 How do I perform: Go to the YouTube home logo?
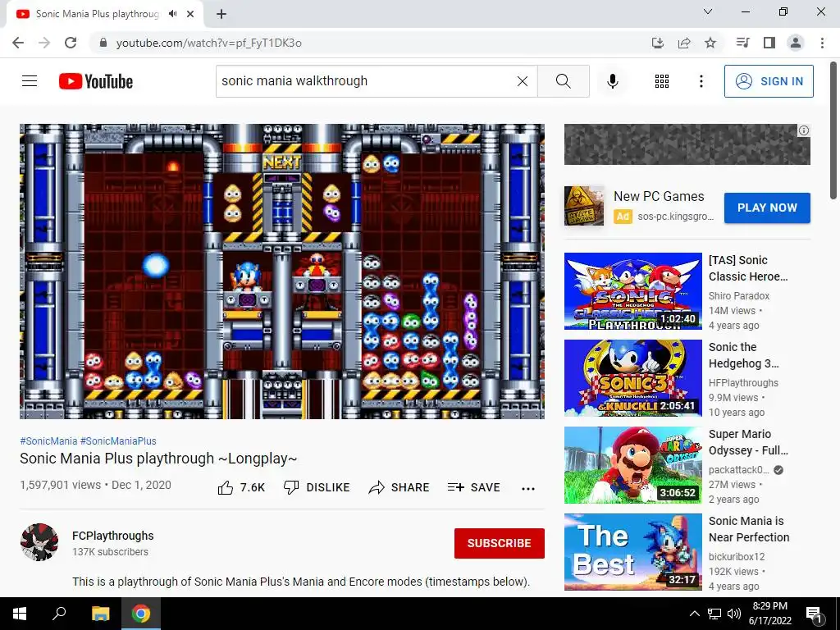tap(96, 81)
